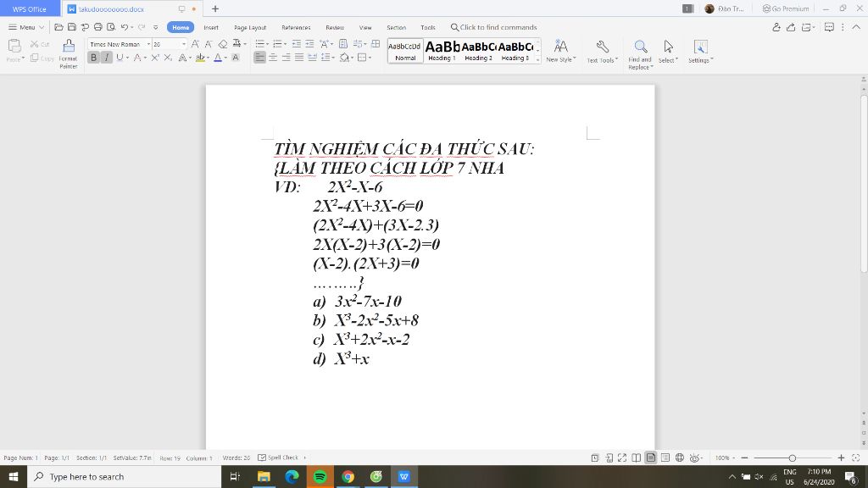The image size is (868, 488).
Task: Click the yellow text highlight color
Action: point(200,58)
